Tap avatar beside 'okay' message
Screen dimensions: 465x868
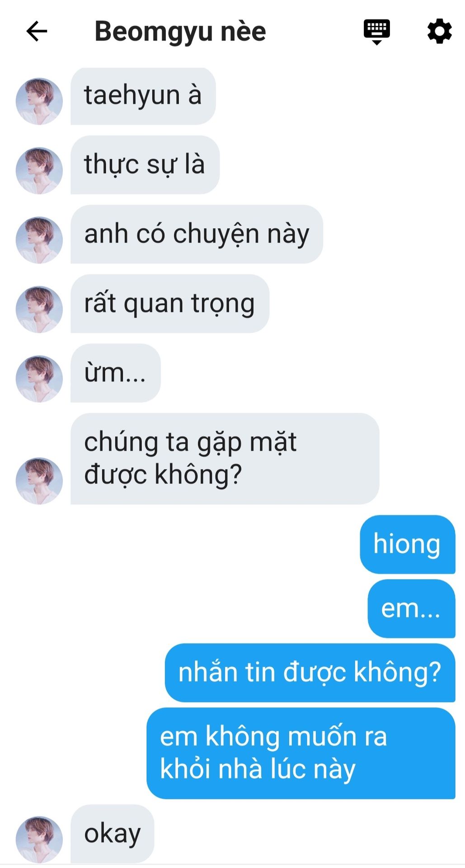[39, 840]
